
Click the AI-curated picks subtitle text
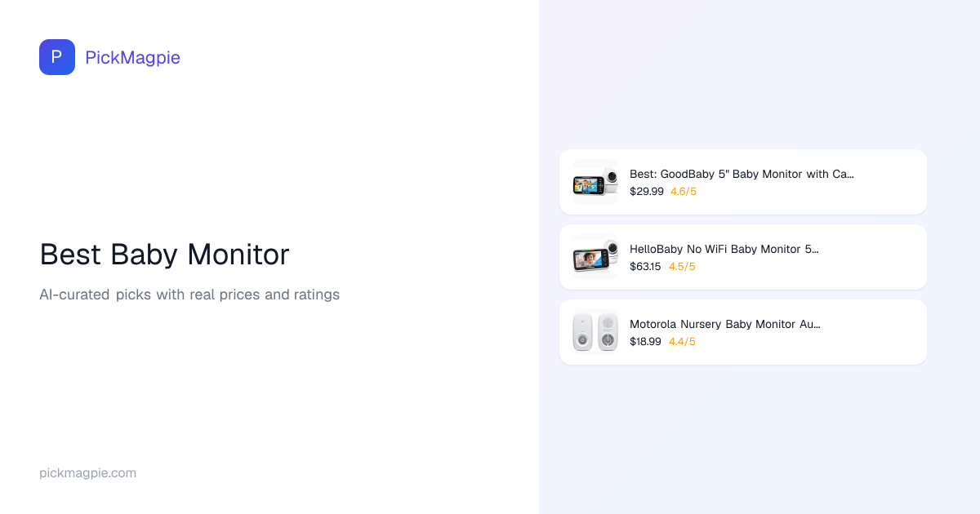189,295
